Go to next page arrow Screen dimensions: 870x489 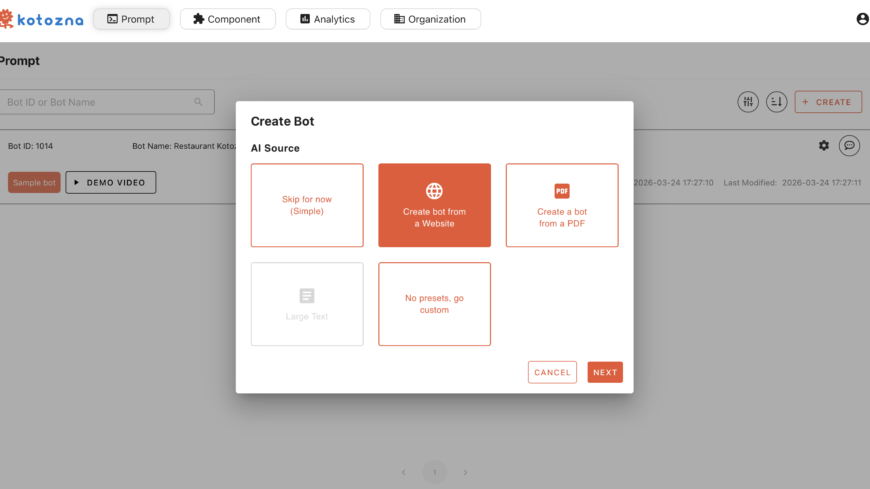coord(465,472)
